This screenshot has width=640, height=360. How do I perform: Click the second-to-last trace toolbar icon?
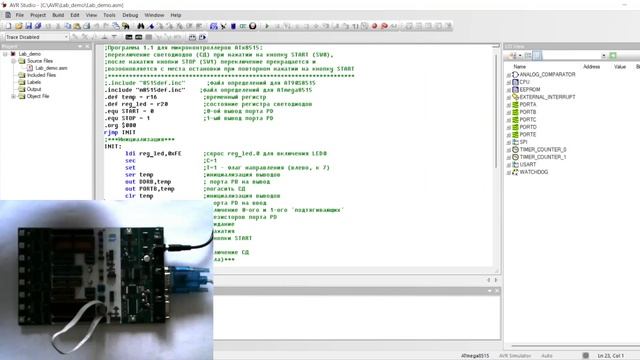[x=192, y=37]
